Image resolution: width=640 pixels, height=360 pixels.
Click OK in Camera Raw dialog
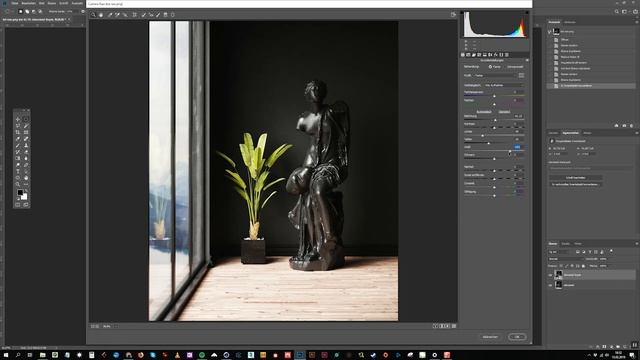517,337
